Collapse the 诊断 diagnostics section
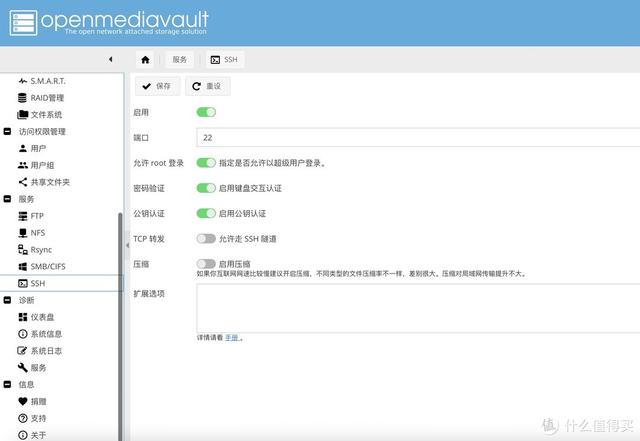 (7, 300)
